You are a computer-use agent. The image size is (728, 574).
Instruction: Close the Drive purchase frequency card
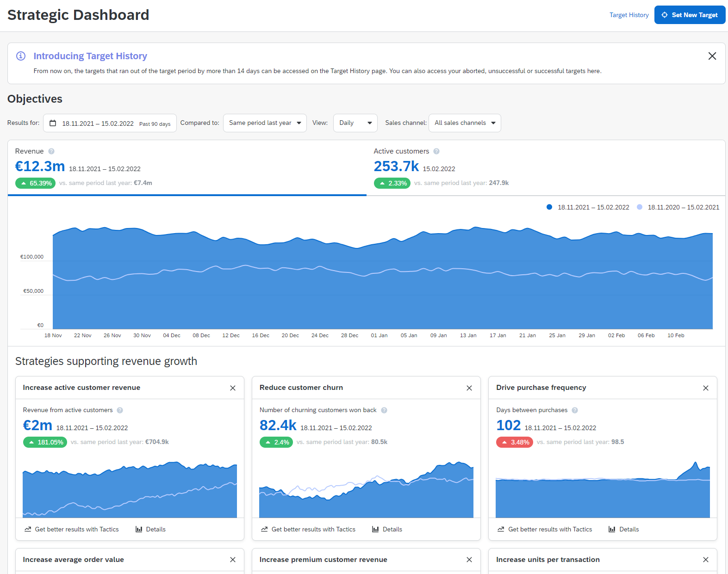705,388
